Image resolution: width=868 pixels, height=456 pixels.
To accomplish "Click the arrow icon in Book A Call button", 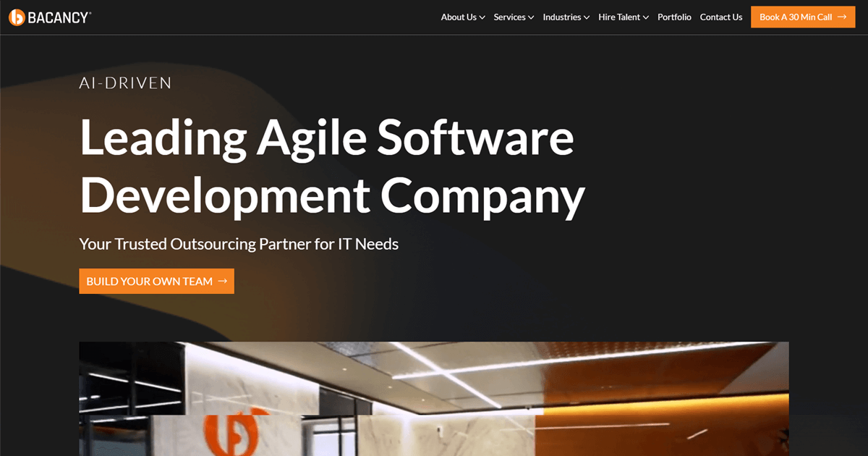I will [842, 17].
